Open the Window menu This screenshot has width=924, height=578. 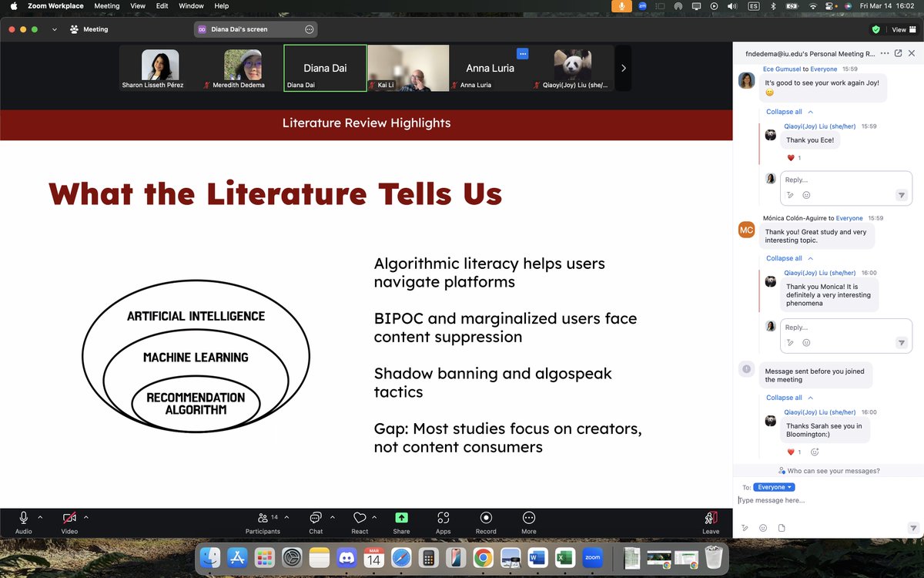[x=191, y=6]
